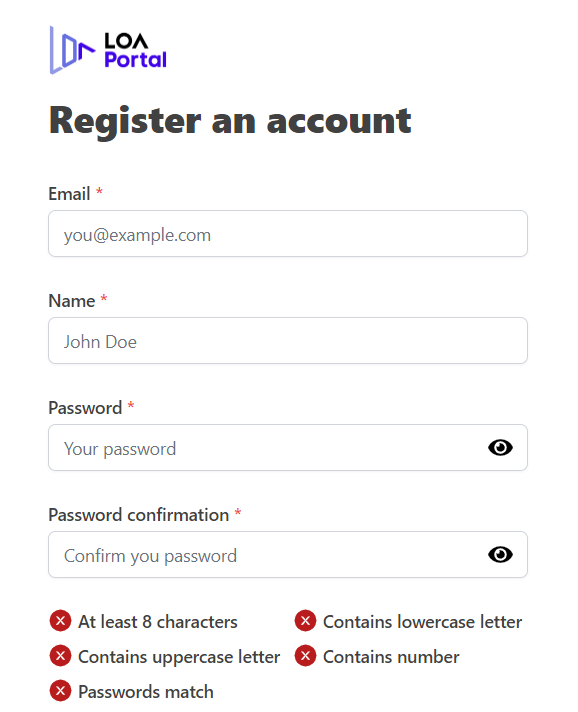
Task: Focus the Confirm you password input
Action: pyautogui.click(x=288, y=554)
